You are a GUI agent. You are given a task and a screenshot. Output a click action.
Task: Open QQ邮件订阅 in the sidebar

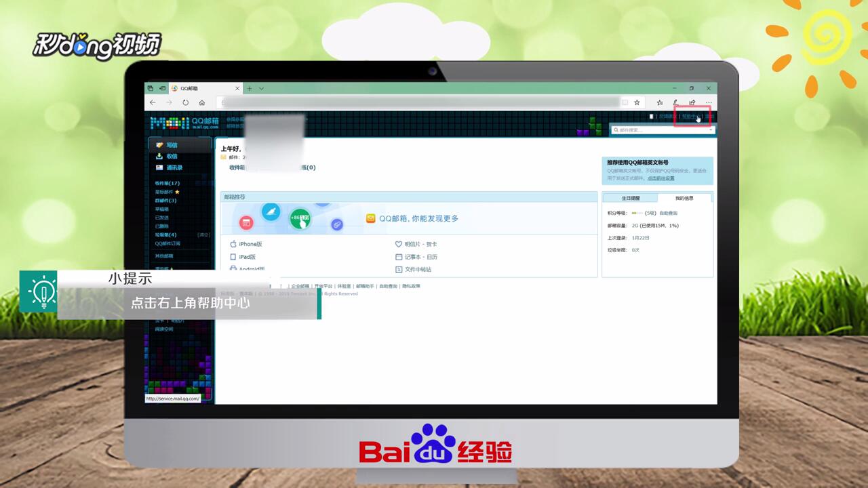click(167, 243)
